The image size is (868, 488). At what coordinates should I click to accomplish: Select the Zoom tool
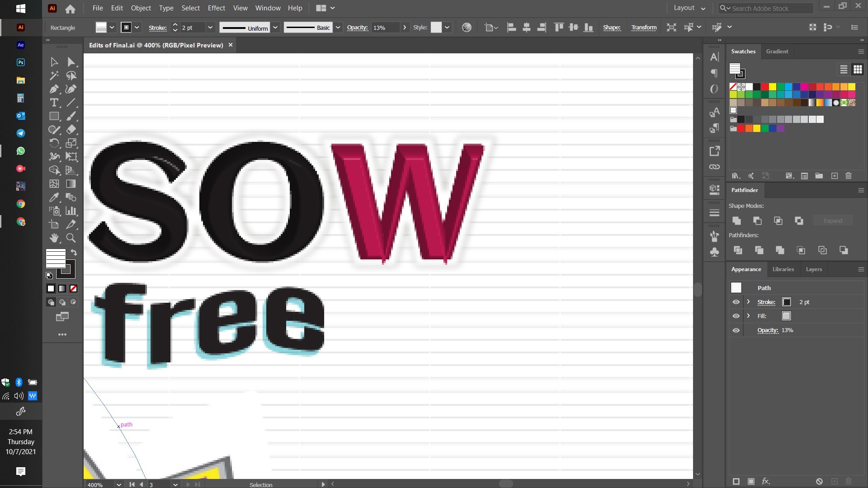coord(71,238)
